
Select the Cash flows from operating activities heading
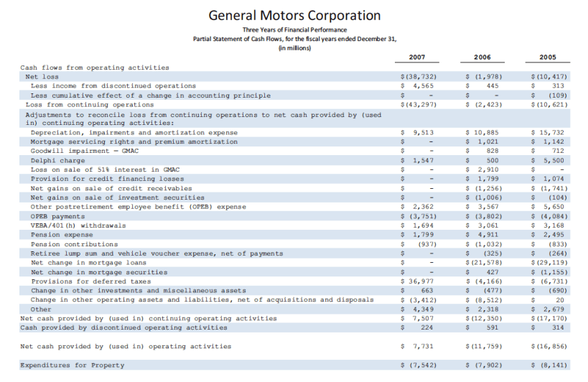point(94,67)
